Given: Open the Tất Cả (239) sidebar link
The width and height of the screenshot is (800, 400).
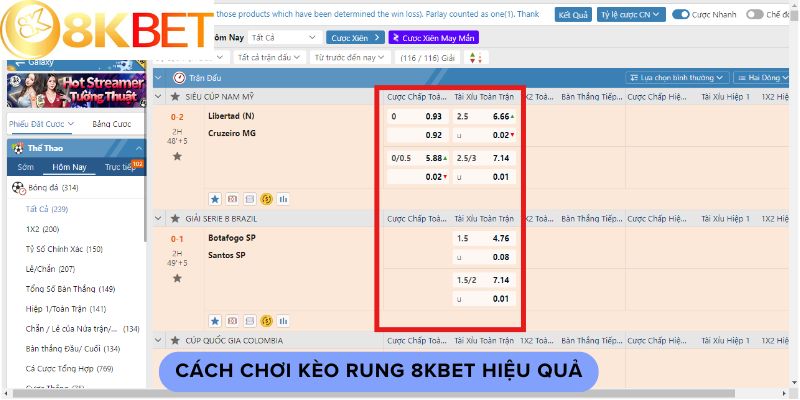Looking at the screenshot, I should (47, 209).
